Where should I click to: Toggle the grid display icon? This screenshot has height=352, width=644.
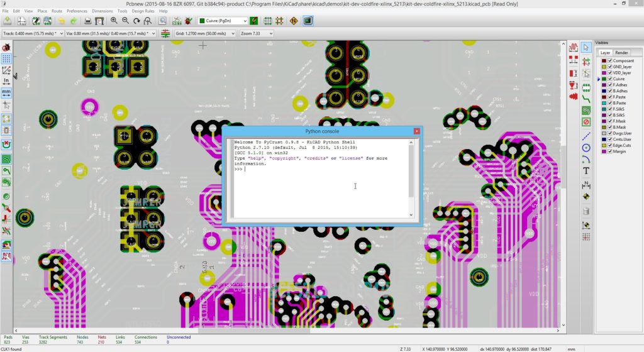tap(6, 58)
